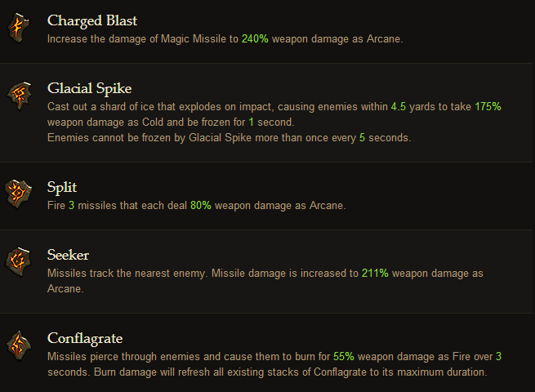Click the 240% weapon damage value

255,39
